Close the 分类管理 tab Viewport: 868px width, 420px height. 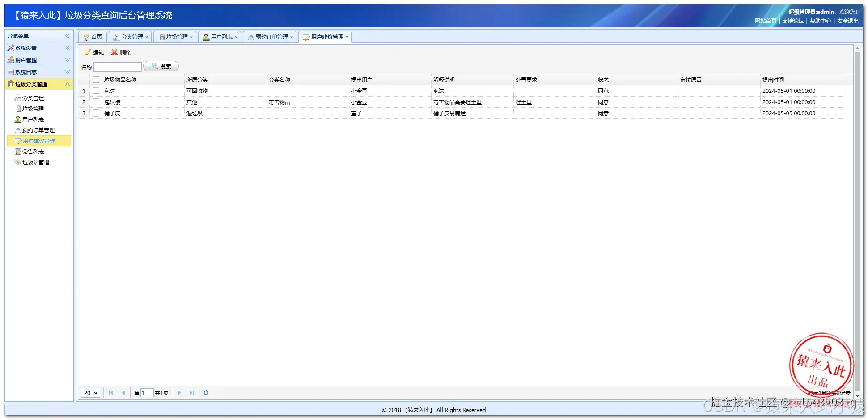(147, 38)
